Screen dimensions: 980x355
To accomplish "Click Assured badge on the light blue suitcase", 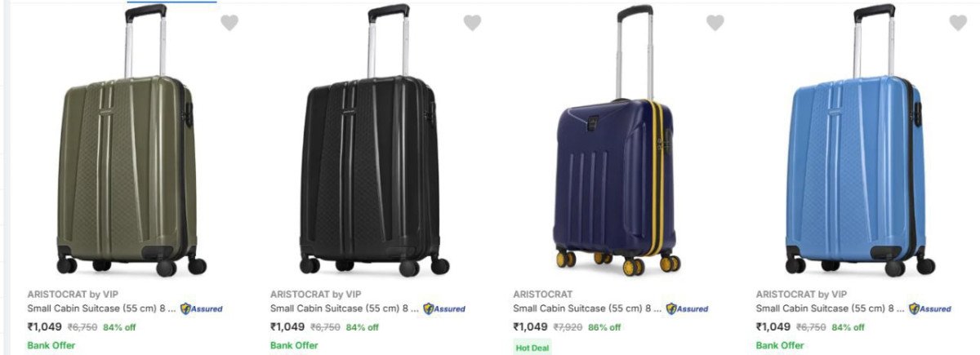I will [x=930, y=308].
